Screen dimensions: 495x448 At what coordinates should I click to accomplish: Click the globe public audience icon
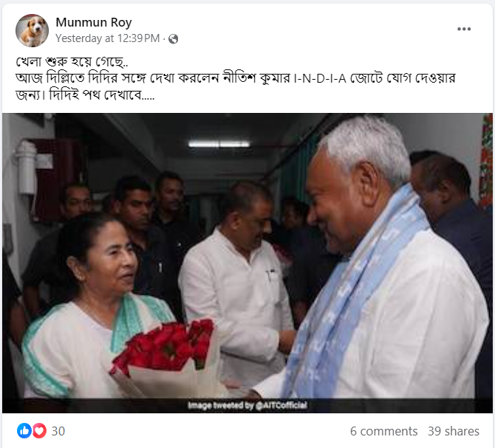[174, 39]
